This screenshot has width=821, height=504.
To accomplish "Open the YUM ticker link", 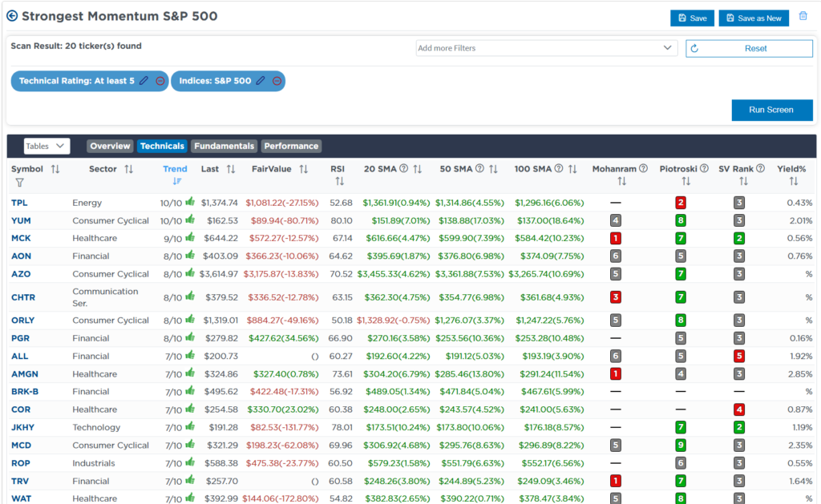I will coord(21,220).
